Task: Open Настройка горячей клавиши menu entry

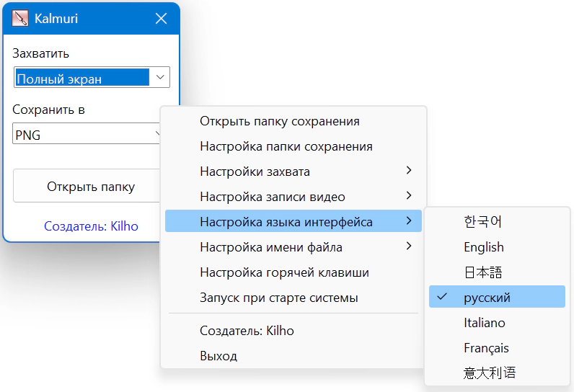Action: click(284, 272)
